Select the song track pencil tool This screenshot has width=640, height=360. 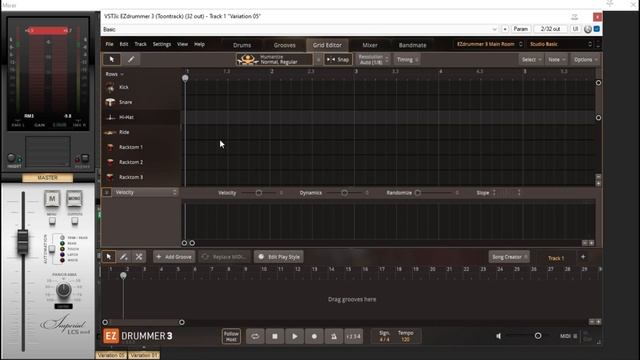124,257
